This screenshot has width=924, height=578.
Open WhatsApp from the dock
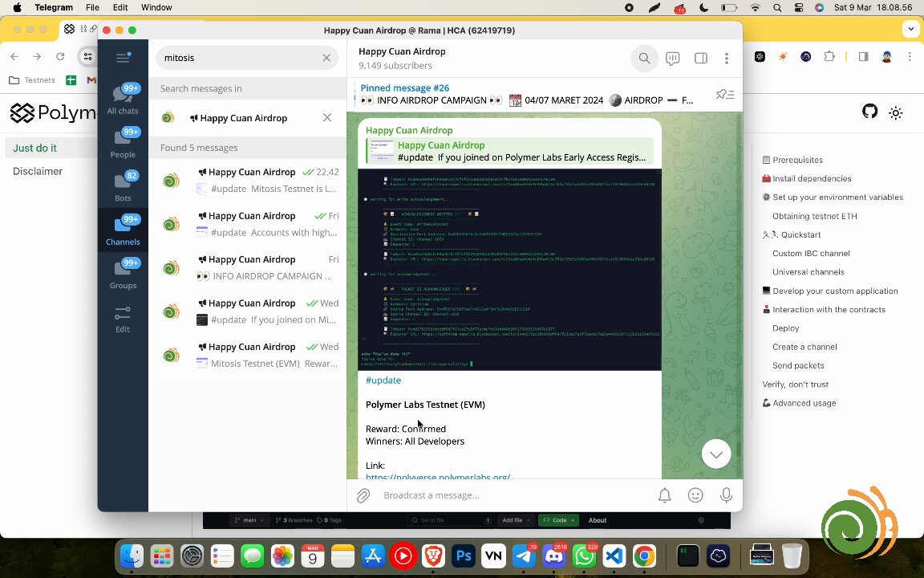coord(584,556)
